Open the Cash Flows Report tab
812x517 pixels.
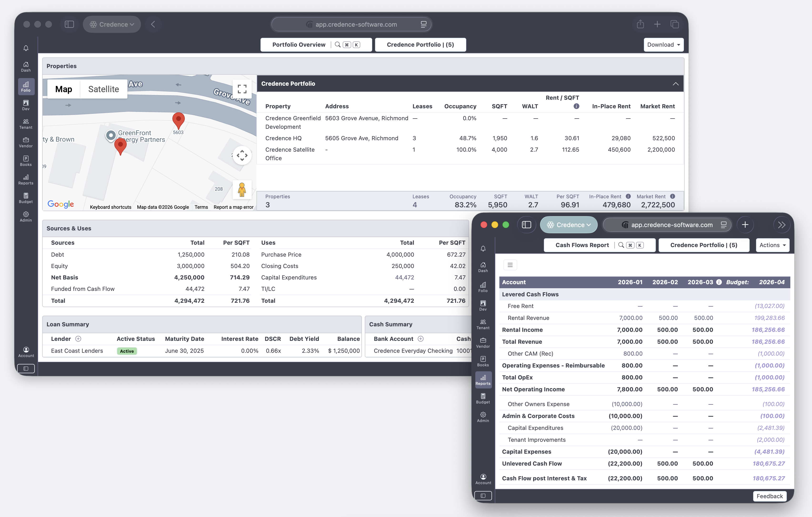click(x=582, y=245)
